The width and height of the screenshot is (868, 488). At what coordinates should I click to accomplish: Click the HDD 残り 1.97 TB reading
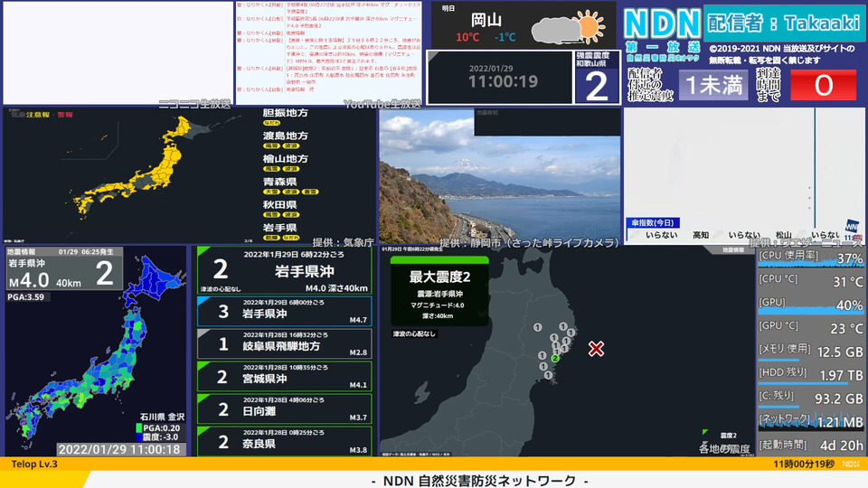810,374
